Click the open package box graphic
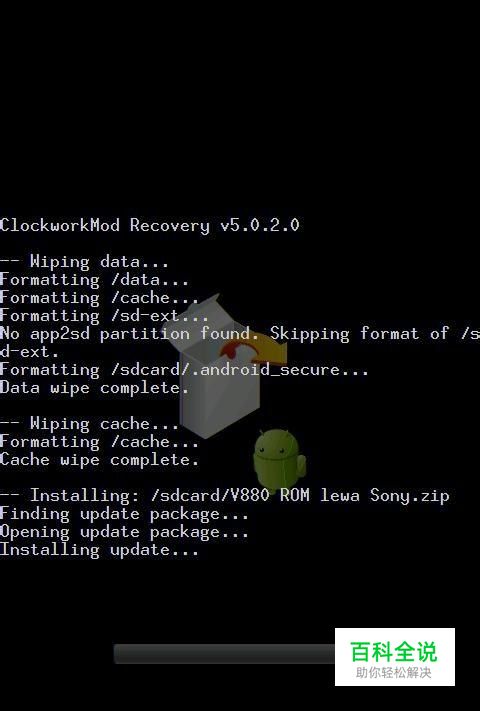Image resolution: width=480 pixels, height=711 pixels. (x=218, y=366)
